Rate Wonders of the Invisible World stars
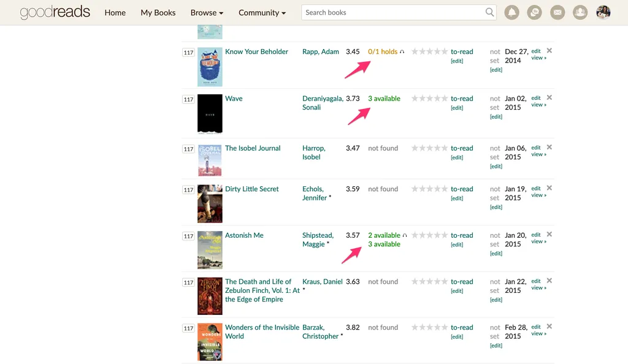The width and height of the screenshot is (628, 364). click(429, 327)
